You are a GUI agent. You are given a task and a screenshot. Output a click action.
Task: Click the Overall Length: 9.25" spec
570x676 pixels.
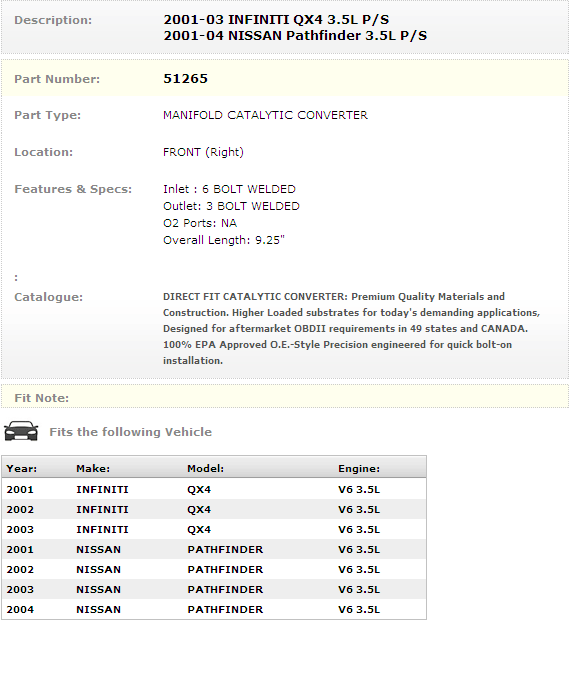(224, 240)
